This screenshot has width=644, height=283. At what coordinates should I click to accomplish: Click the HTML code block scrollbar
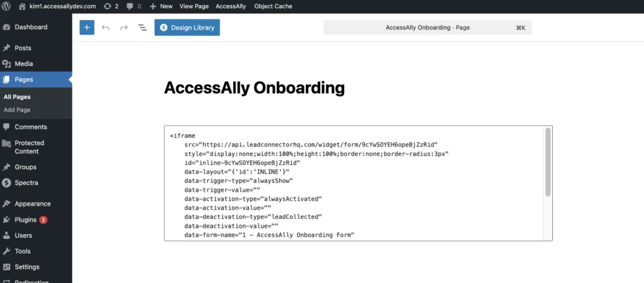pyautogui.click(x=548, y=162)
